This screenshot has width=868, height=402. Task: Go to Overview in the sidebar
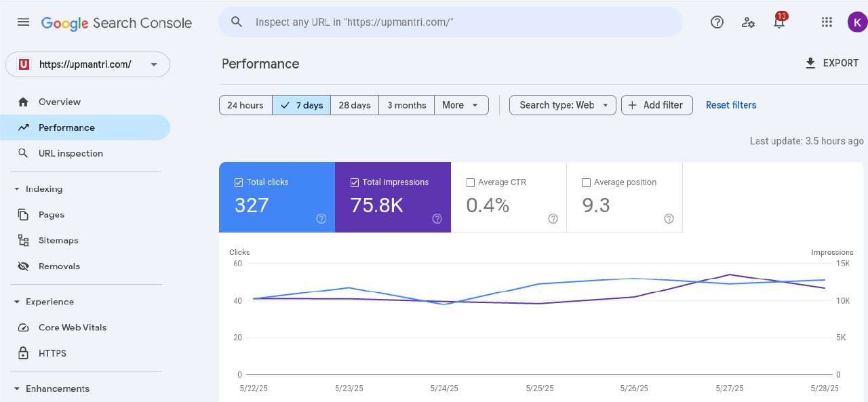[85, 102]
